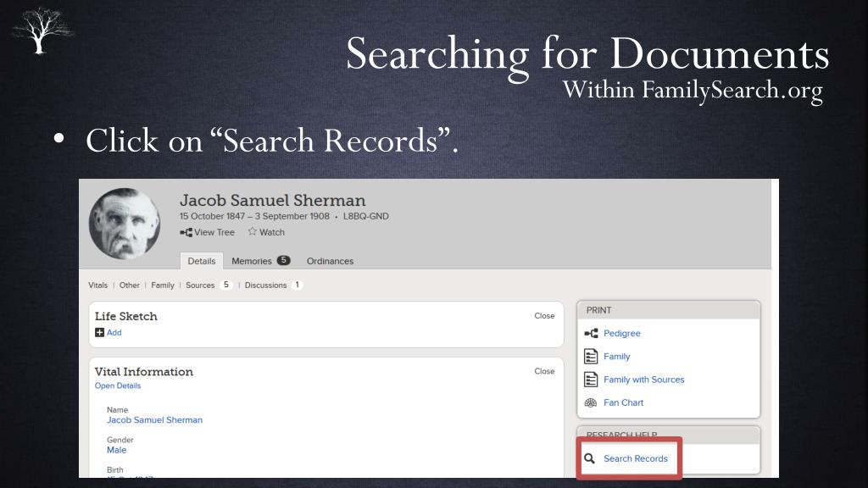This screenshot has width=868, height=488.
Task: Click the Male gender value
Action: pos(116,450)
